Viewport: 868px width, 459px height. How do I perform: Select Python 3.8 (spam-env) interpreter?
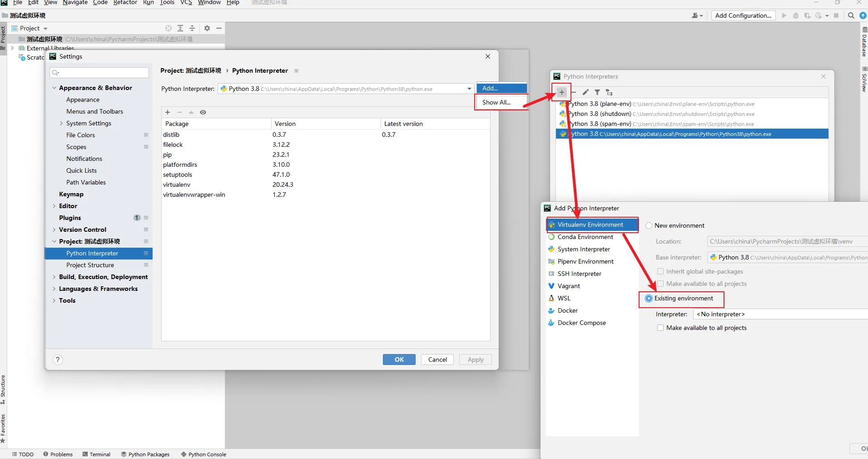click(x=692, y=124)
